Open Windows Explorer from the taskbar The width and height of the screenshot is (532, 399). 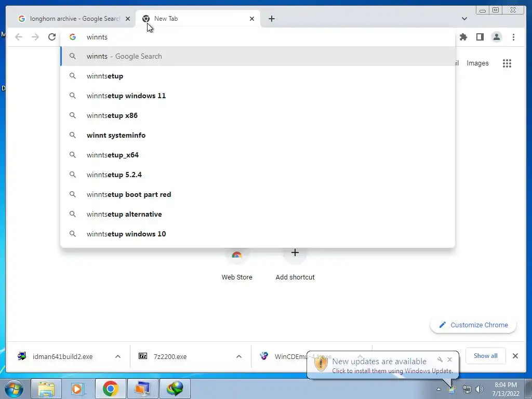click(46, 389)
